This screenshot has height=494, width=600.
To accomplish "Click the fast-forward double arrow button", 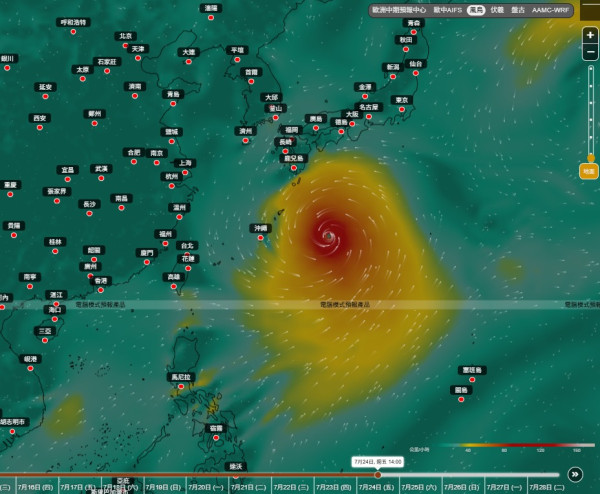I will coord(575,474).
